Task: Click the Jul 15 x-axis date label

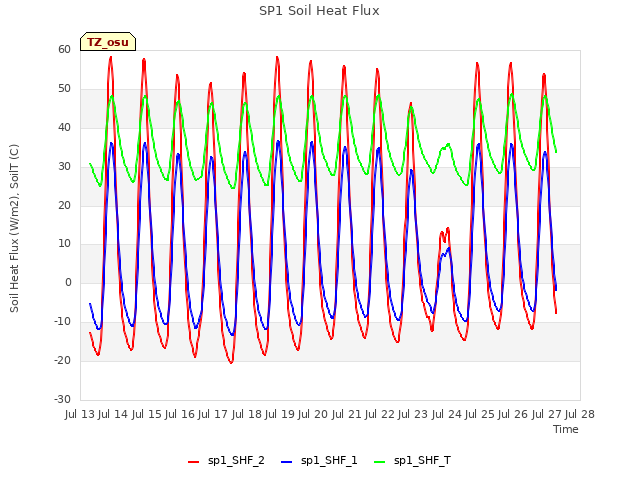Action: coord(147,414)
